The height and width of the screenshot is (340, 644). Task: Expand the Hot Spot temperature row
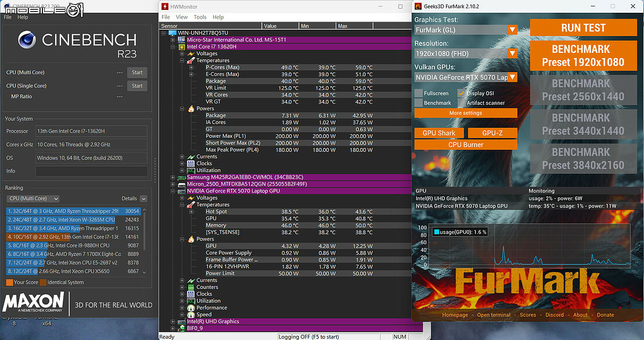(191, 212)
